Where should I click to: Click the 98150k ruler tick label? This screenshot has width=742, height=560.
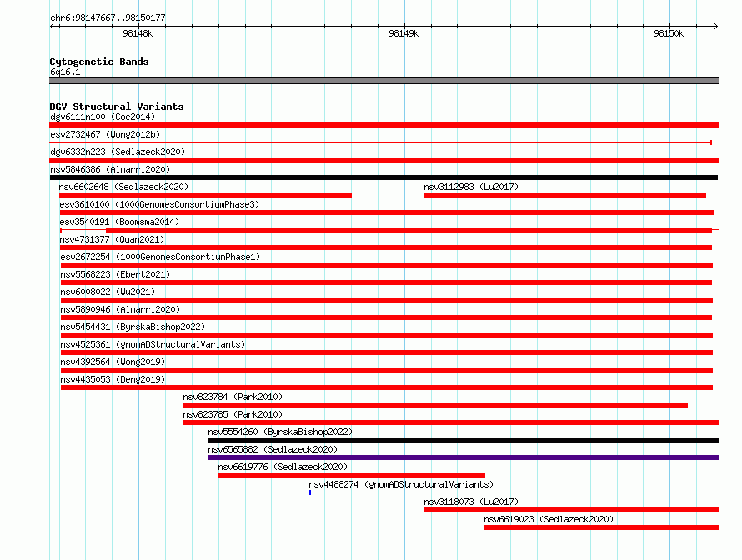tap(669, 33)
